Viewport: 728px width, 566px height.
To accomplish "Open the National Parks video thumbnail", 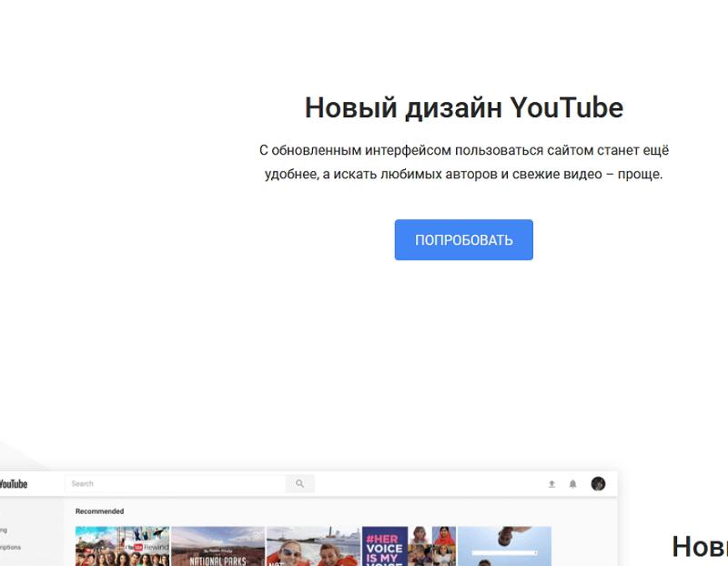I will 217,546.
